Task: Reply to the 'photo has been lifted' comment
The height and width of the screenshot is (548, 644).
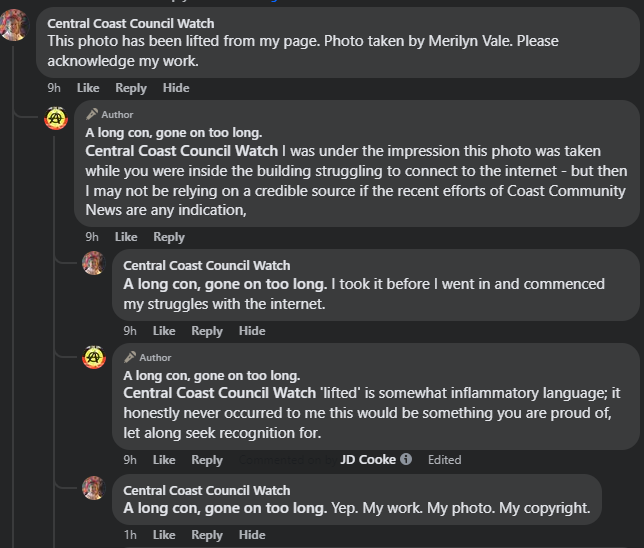Action: coord(131,88)
